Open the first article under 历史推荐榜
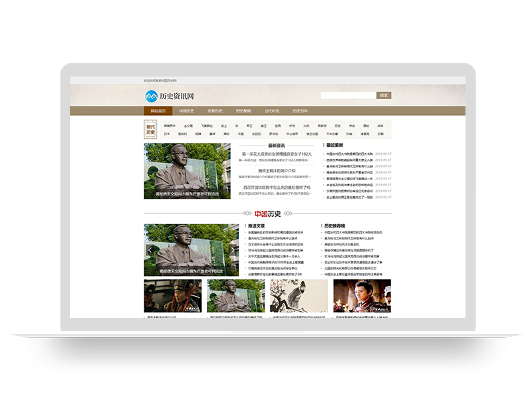This screenshot has width=532, height=399. coord(352,233)
